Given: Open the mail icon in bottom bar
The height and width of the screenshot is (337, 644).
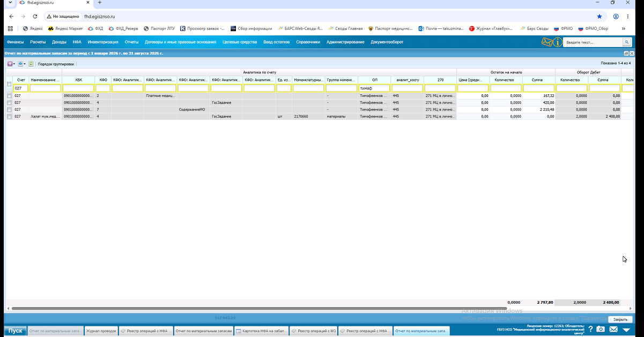Looking at the screenshot, I should point(613,329).
